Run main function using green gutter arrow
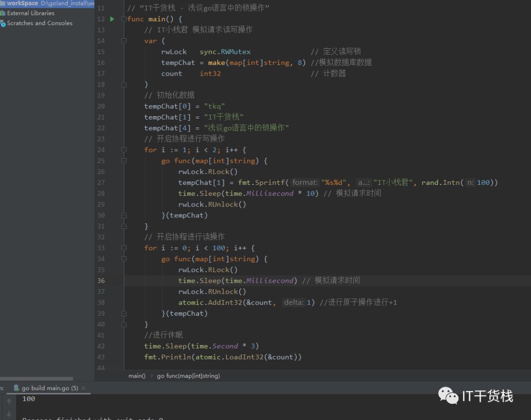 112,19
